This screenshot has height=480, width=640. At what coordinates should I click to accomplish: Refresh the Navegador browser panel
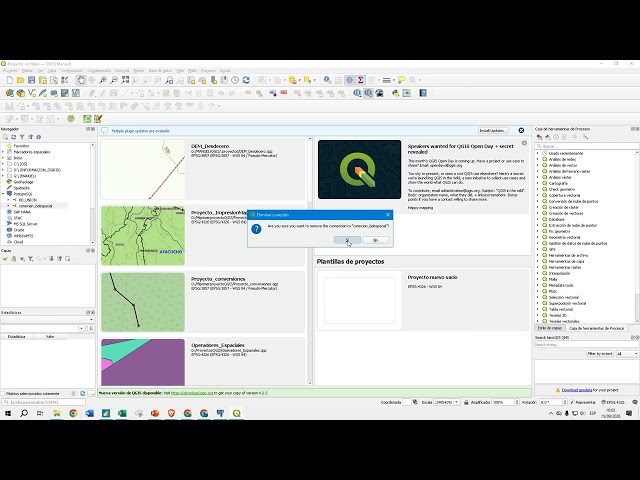click(x=13, y=137)
